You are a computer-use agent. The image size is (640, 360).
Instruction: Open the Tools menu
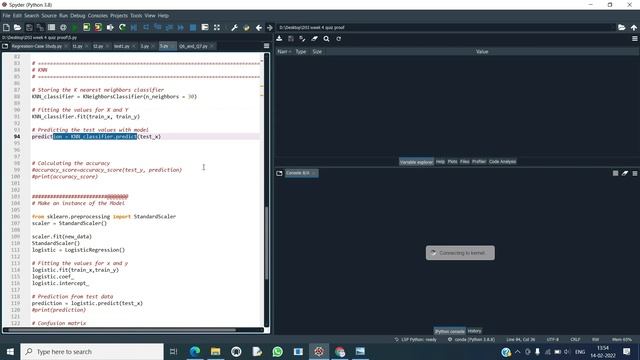(x=136, y=16)
